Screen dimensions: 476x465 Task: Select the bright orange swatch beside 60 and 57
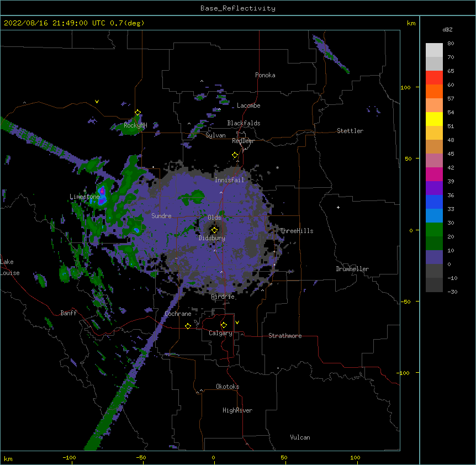[x=434, y=91]
